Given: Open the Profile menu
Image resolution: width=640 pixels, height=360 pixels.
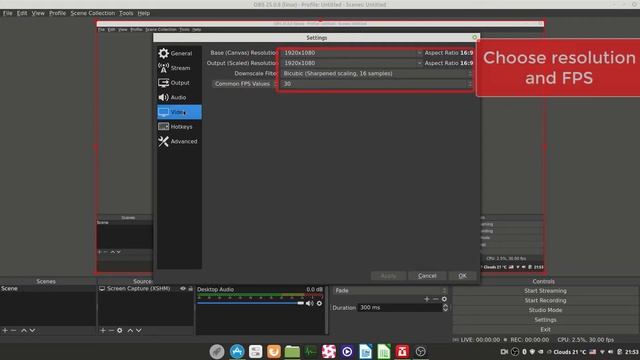Looking at the screenshot, I should pyautogui.click(x=58, y=13).
